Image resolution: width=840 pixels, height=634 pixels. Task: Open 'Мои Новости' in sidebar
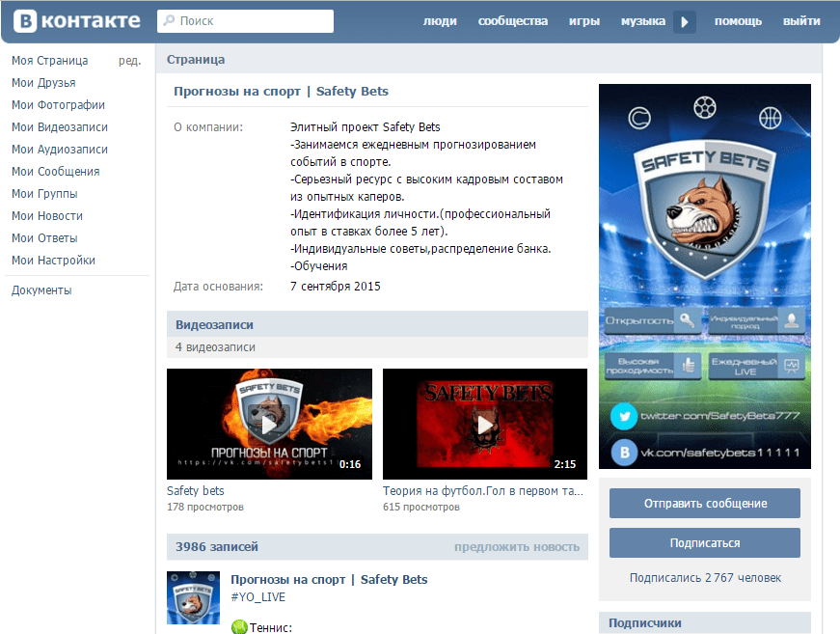pos(47,216)
